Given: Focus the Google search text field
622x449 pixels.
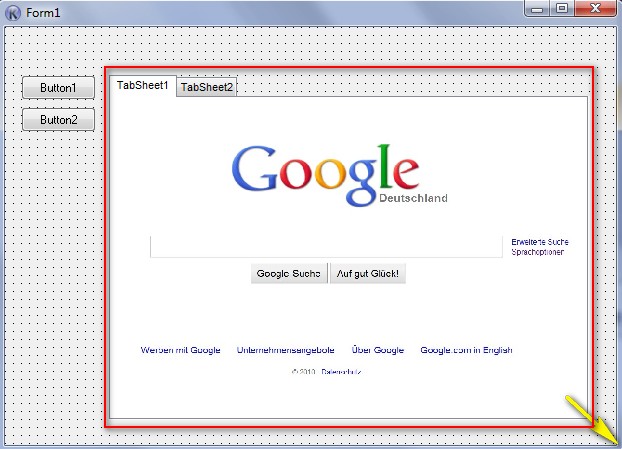Looking at the screenshot, I should pyautogui.click(x=326, y=247).
